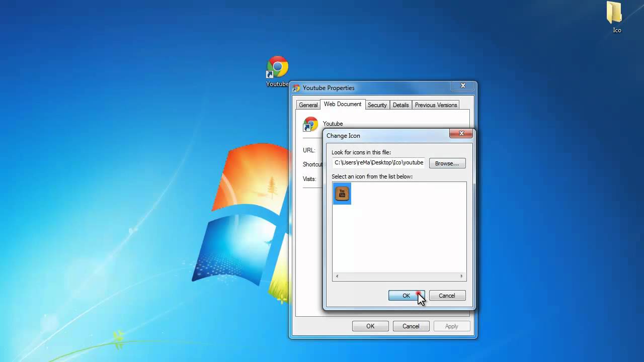Open the Previous Versions tab
The image size is (644, 362).
pyautogui.click(x=436, y=105)
